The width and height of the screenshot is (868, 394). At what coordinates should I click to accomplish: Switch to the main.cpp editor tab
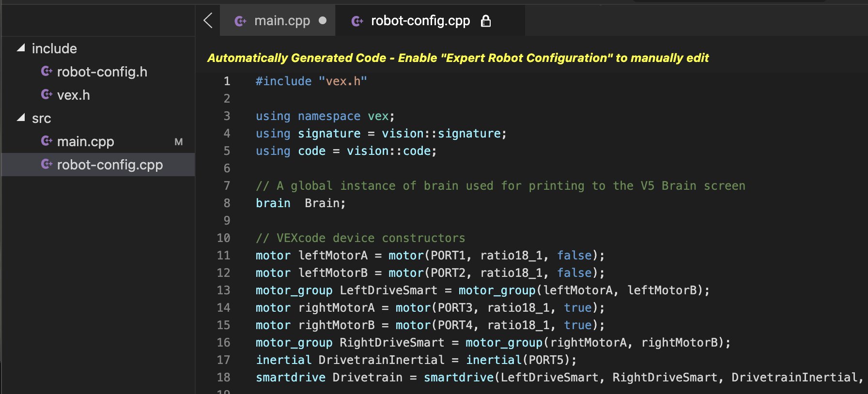pos(278,21)
